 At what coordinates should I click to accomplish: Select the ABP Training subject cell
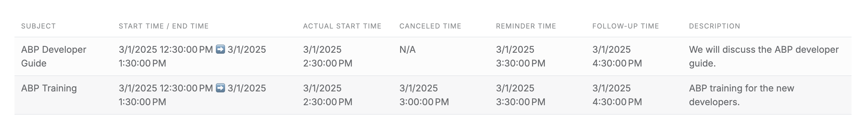(49, 88)
